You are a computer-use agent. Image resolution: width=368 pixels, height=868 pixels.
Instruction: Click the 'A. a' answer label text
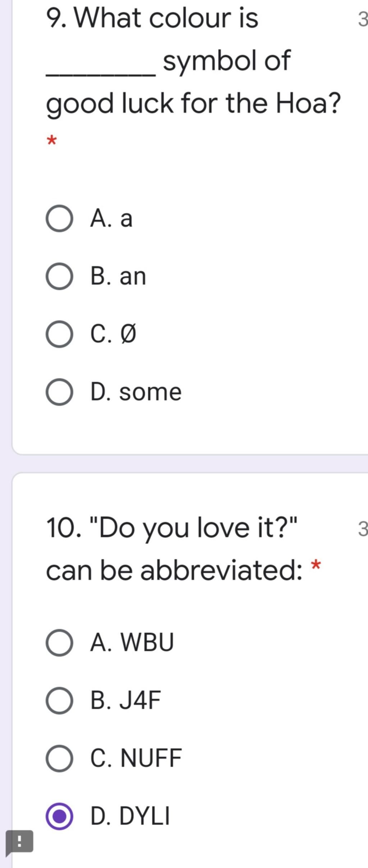click(111, 218)
